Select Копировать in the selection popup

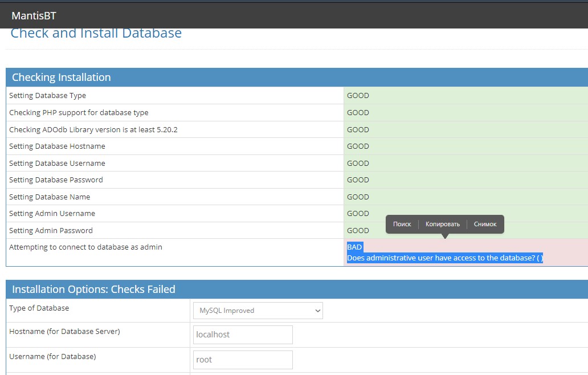coord(442,224)
